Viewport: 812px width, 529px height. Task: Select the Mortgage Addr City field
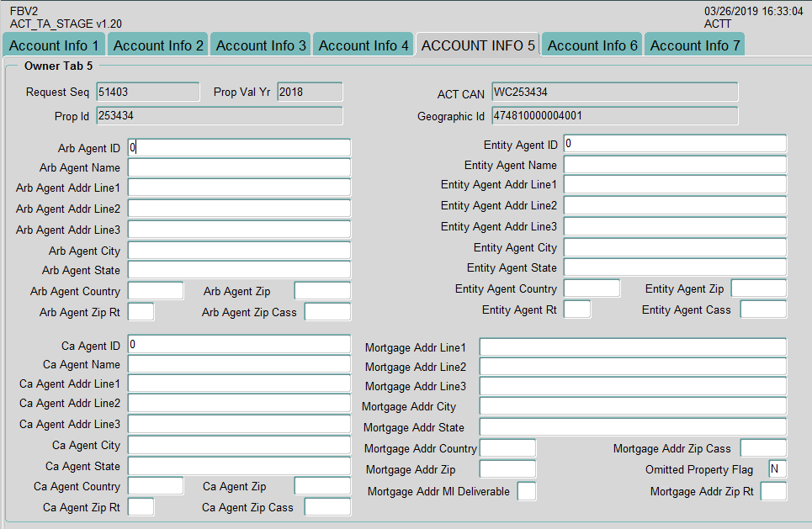(633, 406)
